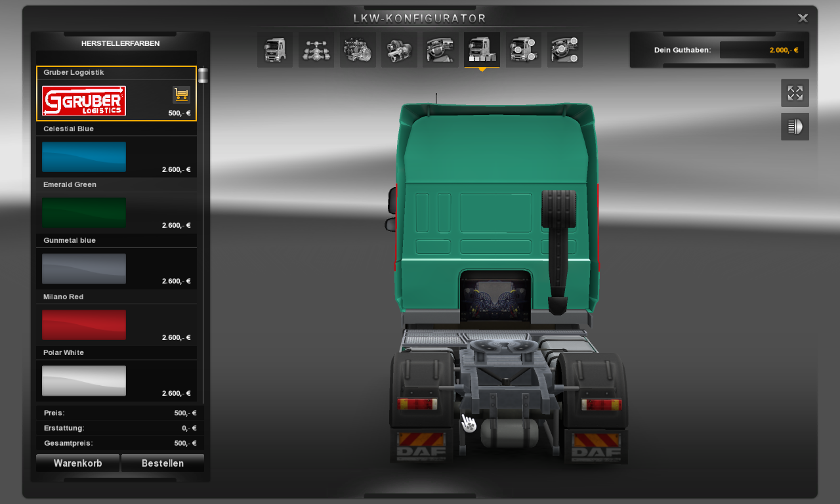Screen dimensions: 840x504
Task: Open the transmission gearbox category
Action: coord(399,50)
